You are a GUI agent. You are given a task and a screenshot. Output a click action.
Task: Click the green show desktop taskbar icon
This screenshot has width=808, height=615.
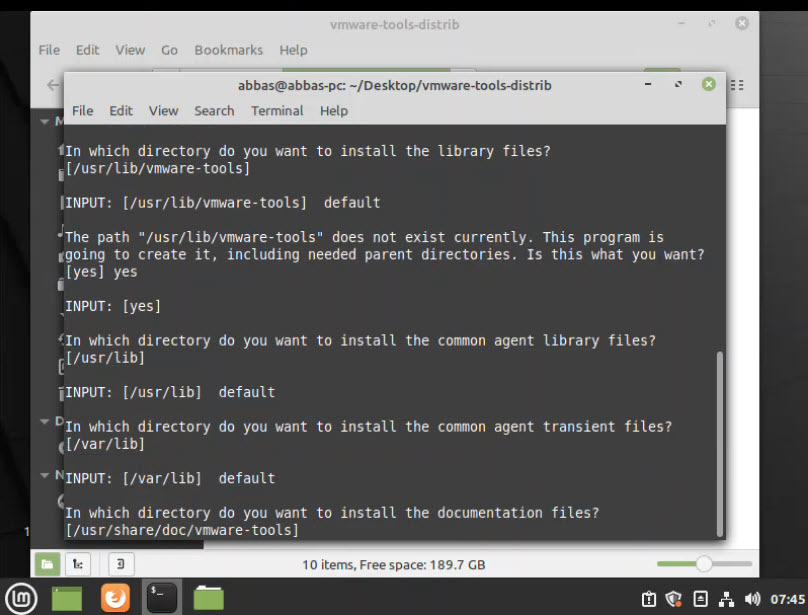click(67, 599)
